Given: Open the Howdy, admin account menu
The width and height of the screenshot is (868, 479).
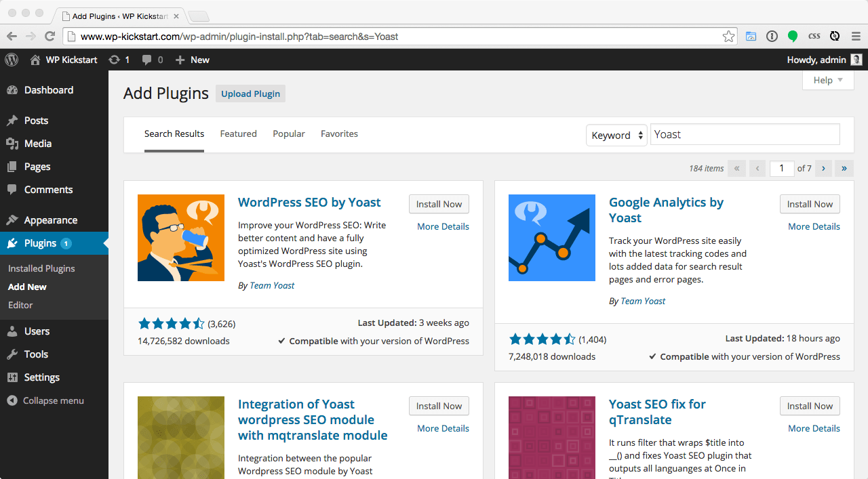Looking at the screenshot, I should (x=824, y=60).
